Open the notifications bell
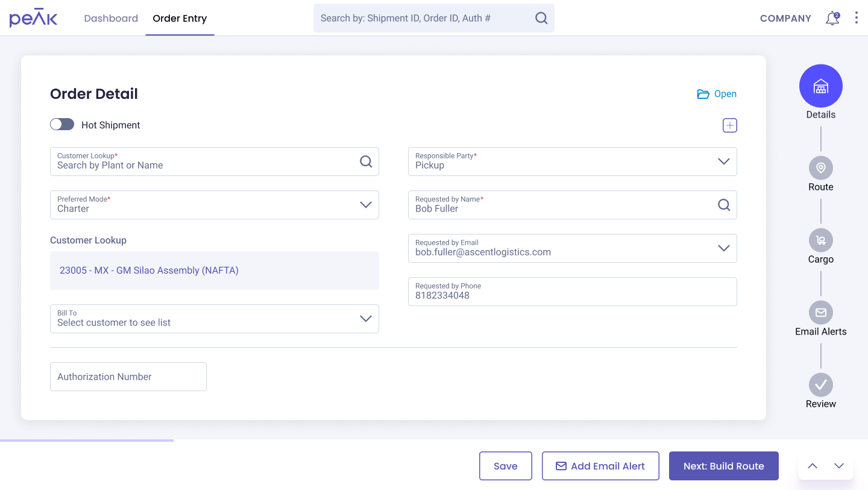The width and height of the screenshot is (868, 490). (x=832, y=18)
